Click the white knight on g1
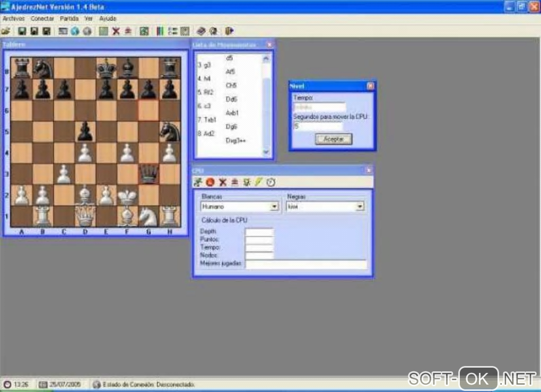541x392 pixels. click(x=149, y=216)
